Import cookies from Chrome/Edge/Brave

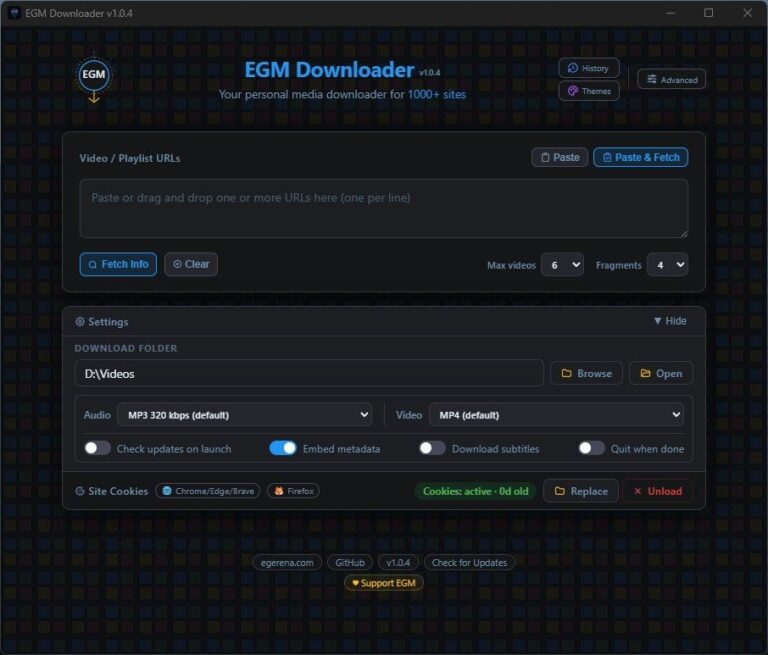pos(208,491)
